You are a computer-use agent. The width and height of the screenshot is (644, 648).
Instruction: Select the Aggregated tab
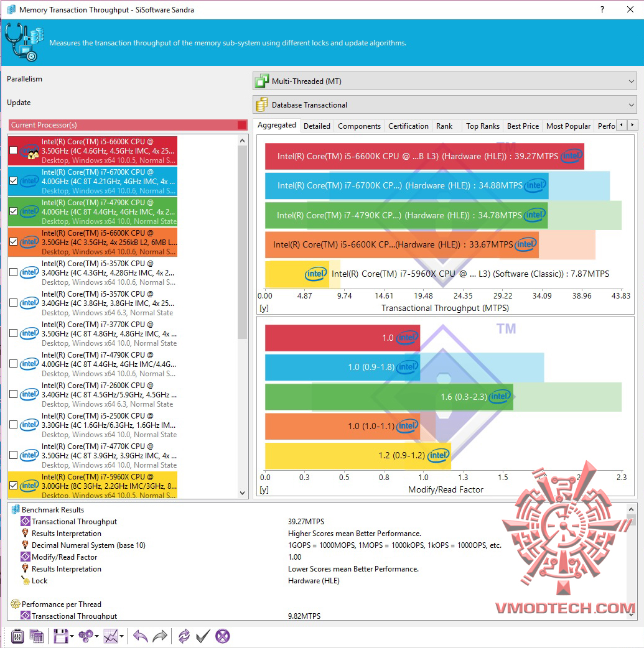click(x=277, y=125)
